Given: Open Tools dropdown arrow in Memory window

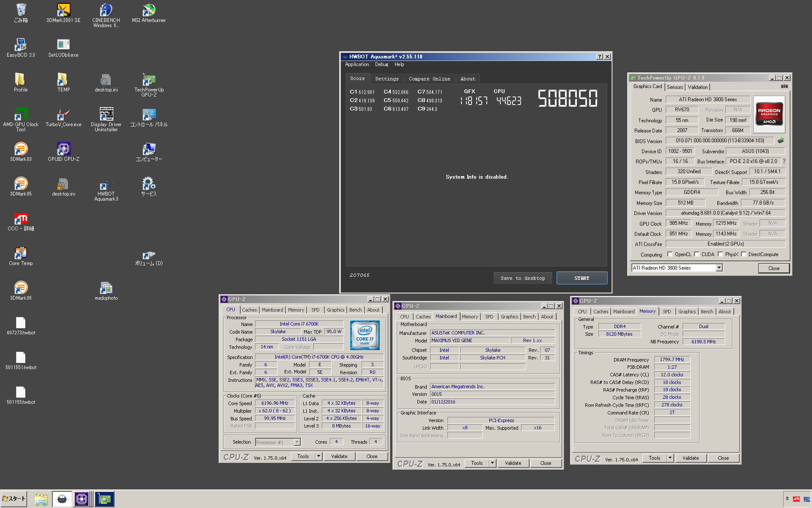Looking at the screenshot, I should (x=670, y=458).
